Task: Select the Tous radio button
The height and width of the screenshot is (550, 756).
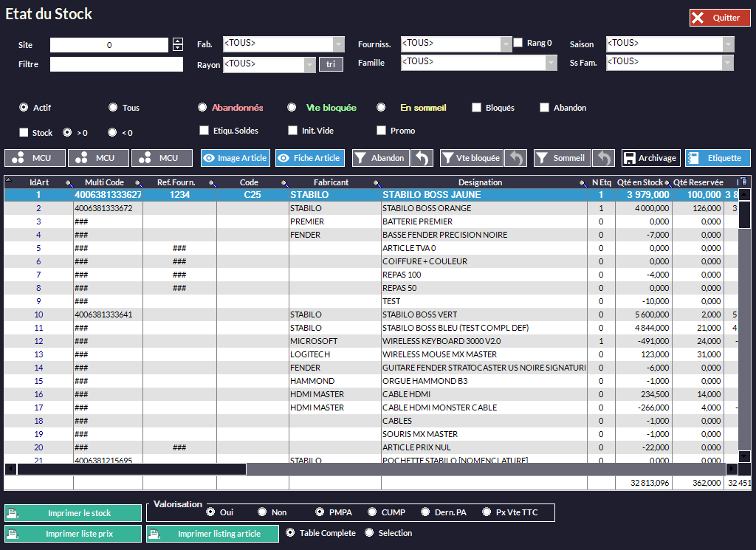Action: (113, 108)
